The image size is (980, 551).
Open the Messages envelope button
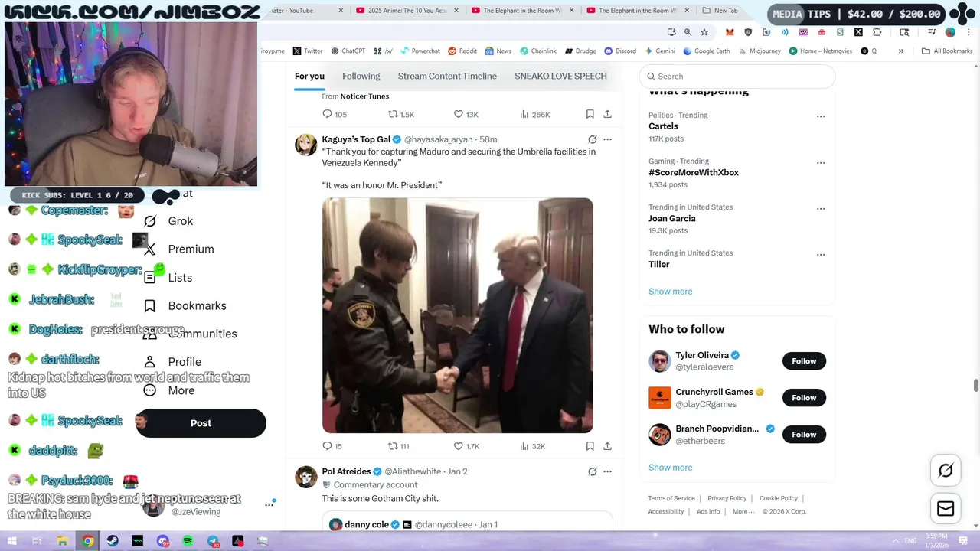click(946, 508)
